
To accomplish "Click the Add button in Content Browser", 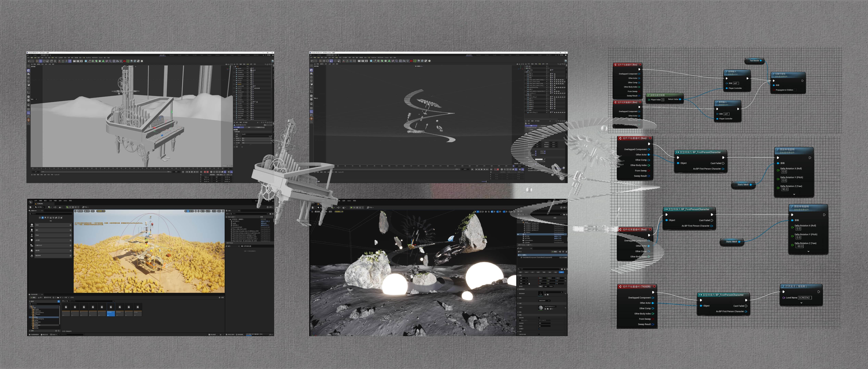I will (33, 298).
